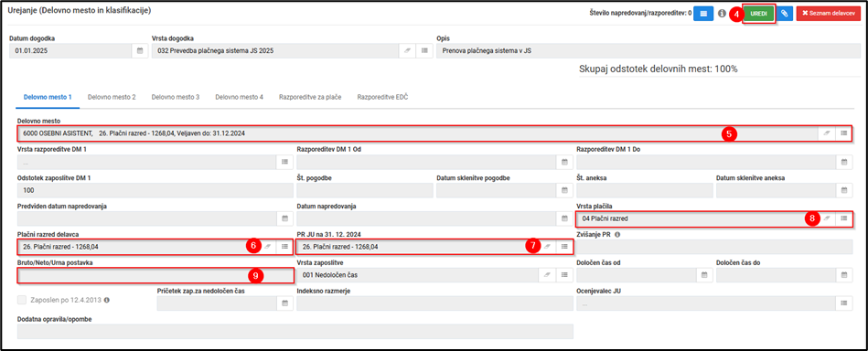Clear the Delovno mesto field with eraser
The width and height of the screenshot is (868, 351).
(x=827, y=133)
